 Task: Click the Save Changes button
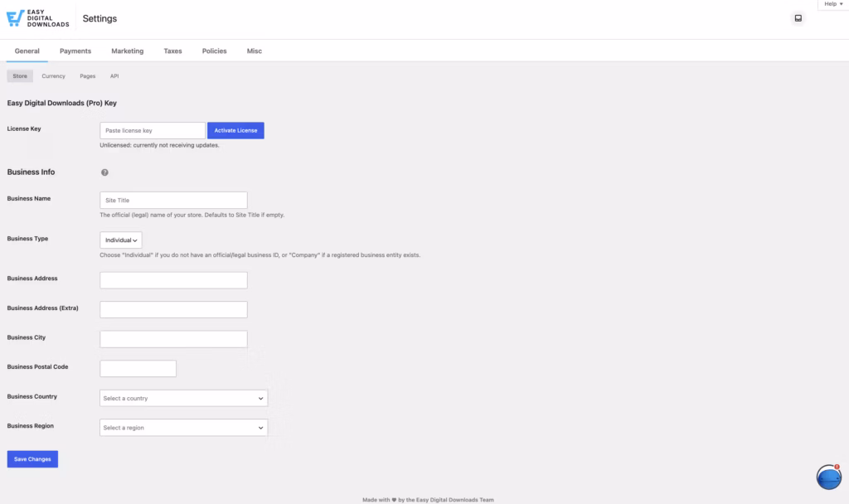(x=32, y=459)
